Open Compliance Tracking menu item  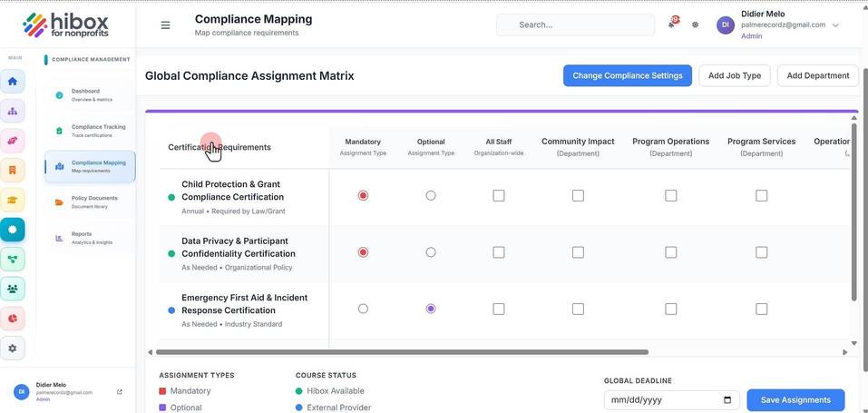tap(90, 131)
